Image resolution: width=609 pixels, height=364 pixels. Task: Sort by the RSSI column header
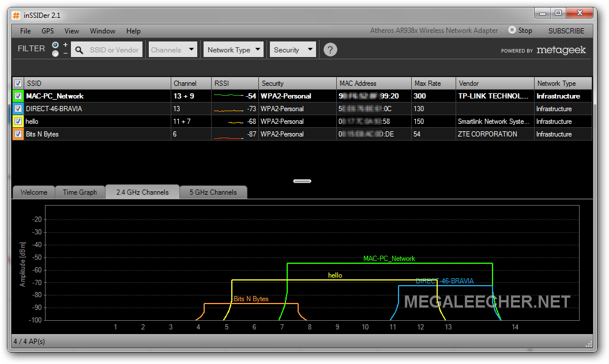(x=235, y=84)
